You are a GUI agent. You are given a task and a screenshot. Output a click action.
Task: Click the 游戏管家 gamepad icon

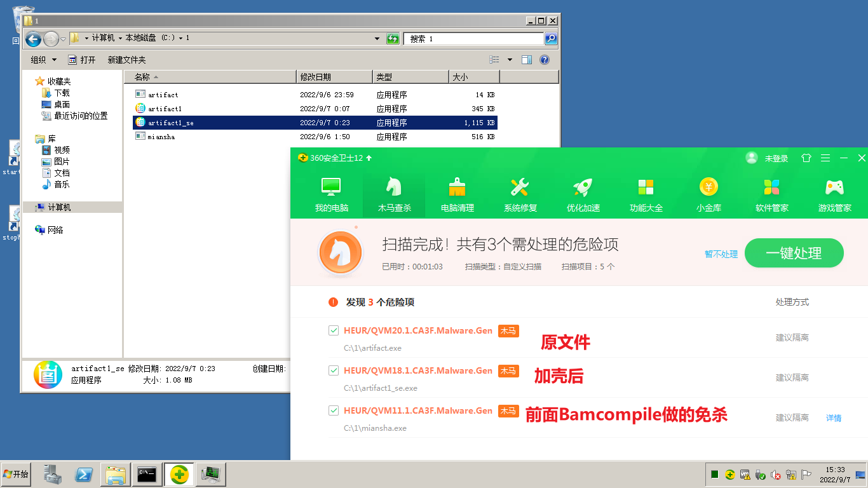pos(834,187)
